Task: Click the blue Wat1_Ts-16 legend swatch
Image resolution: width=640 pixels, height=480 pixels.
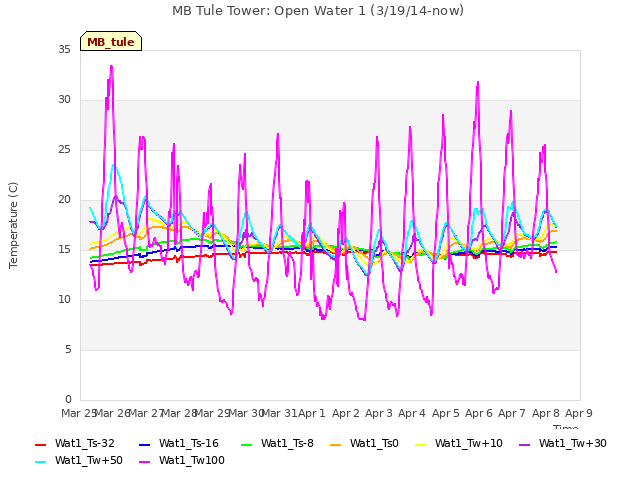Action: coord(144,444)
